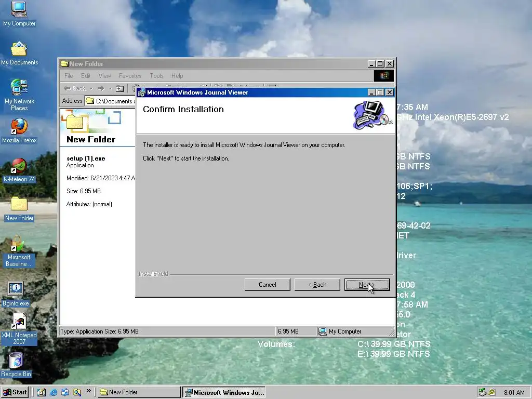The image size is (532, 399).
Task: Click 'setup (1).exe' file name text
Action: [86, 158]
